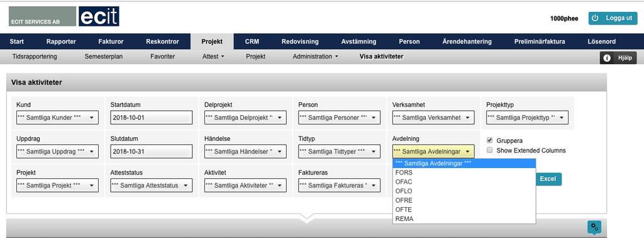Click the Logga ut button

point(613,18)
